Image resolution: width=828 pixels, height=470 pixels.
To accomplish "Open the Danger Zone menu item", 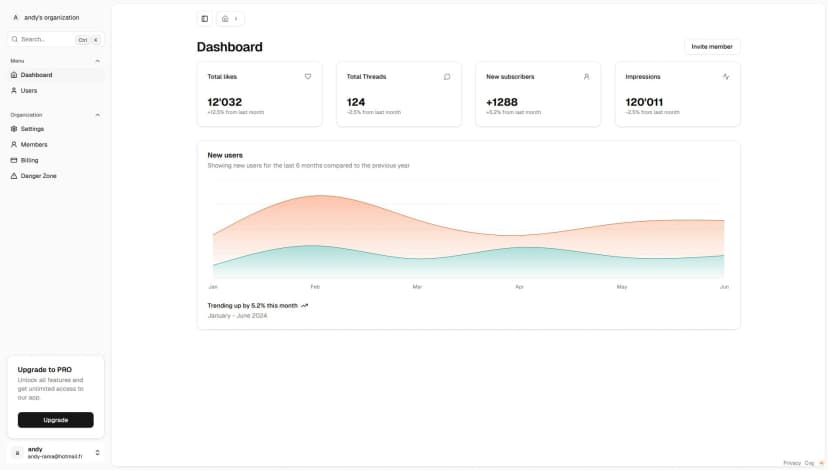I will point(55,176).
